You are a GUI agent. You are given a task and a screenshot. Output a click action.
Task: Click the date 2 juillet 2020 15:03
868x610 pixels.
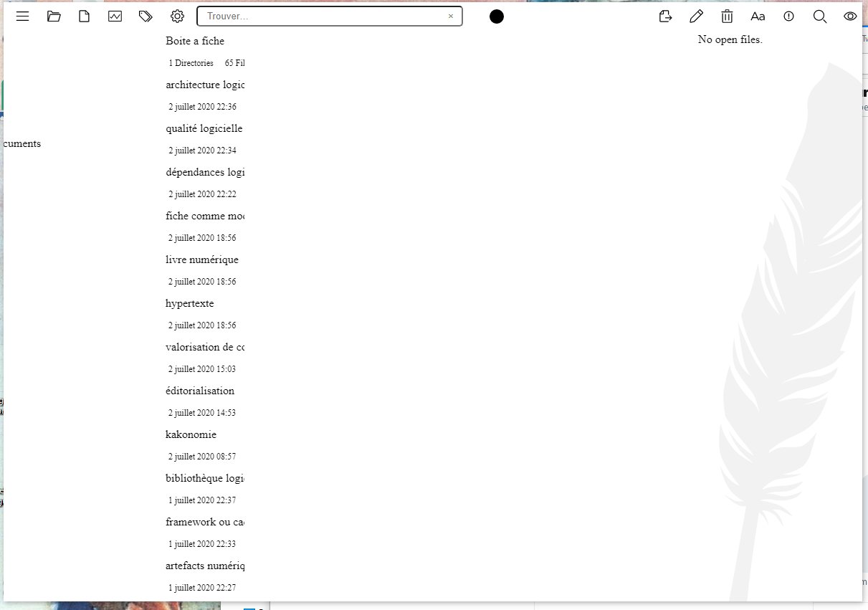202,369
